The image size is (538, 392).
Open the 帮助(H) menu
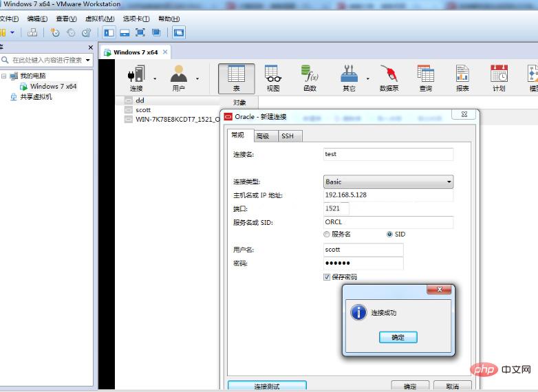[x=169, y=19]
